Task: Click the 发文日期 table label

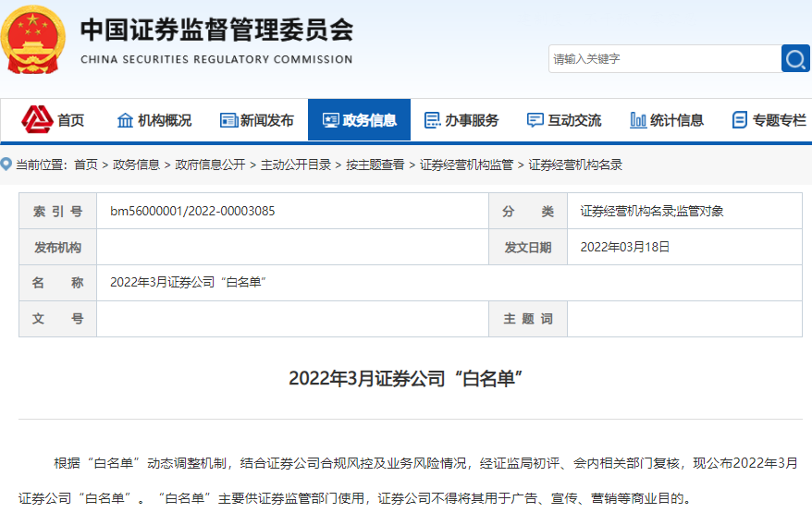Action: tap(528, 248)
